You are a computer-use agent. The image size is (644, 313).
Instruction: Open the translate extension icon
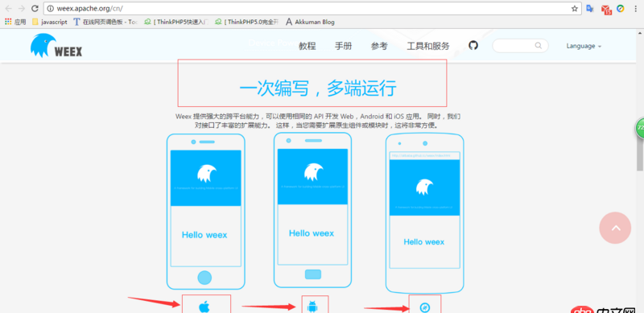point(590,8)
